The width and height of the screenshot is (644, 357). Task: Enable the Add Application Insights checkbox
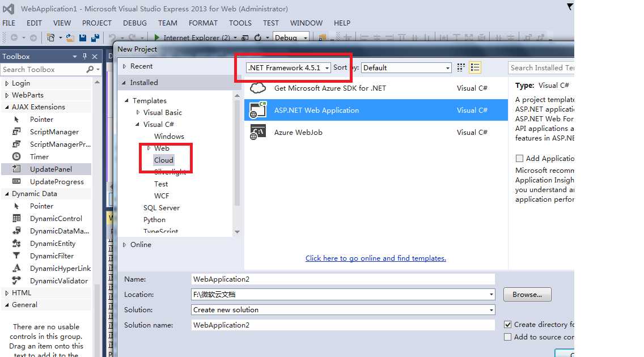tap(519, 159)
